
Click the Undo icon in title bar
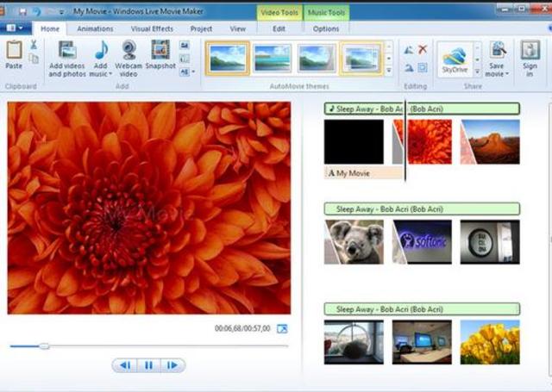36,11
